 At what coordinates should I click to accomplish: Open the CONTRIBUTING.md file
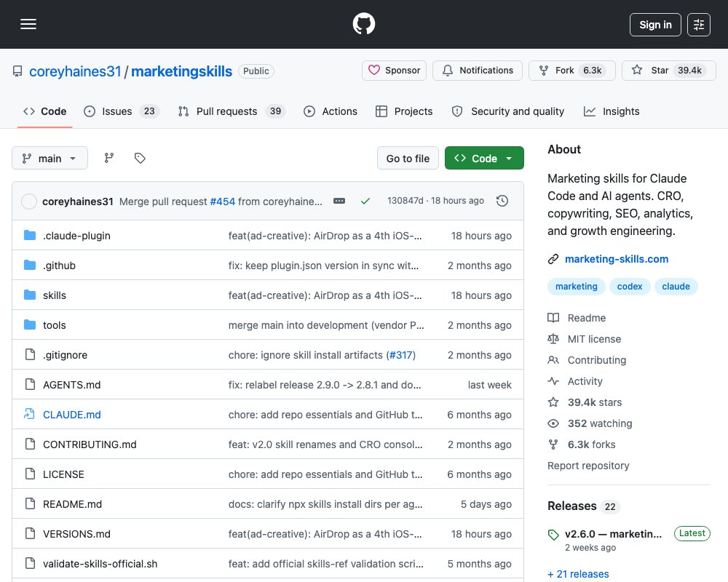[x=90, y=445]
